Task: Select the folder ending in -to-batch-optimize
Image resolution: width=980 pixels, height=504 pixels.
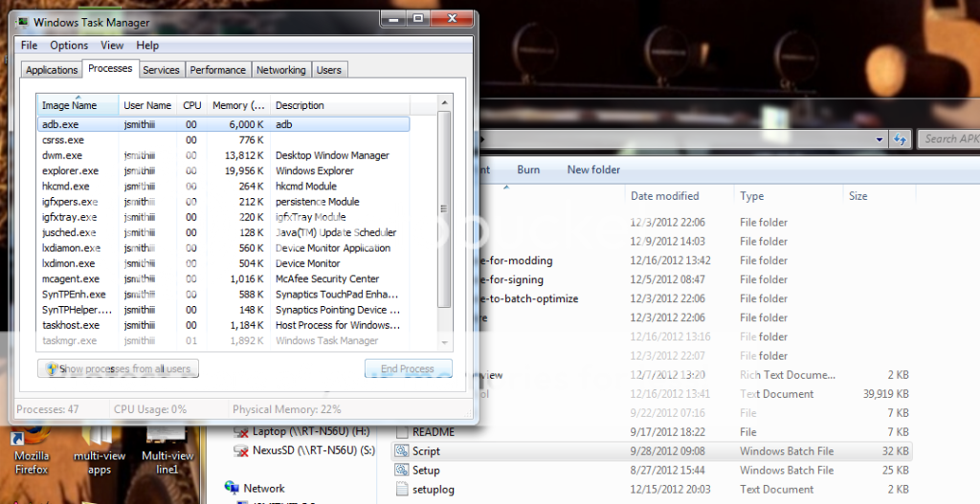Action: [x=528, y=298]
